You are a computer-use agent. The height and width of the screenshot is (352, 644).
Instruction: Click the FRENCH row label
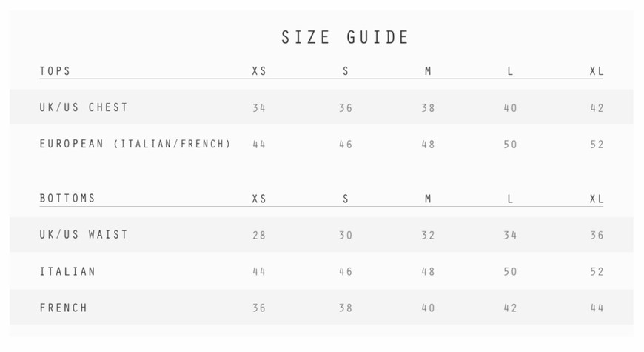coord(63,308)
